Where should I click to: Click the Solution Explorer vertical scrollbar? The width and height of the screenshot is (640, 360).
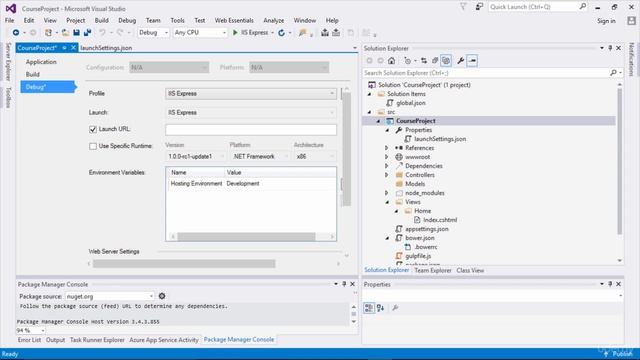[620, 161]
